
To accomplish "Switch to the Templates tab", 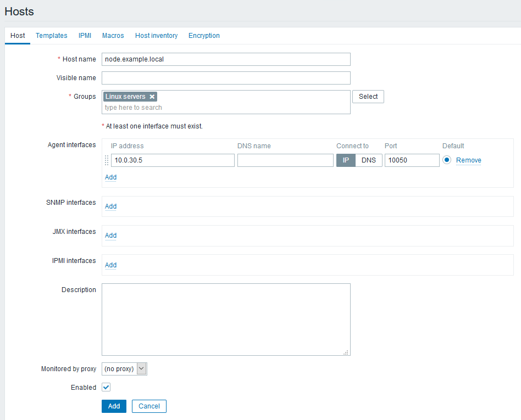I will tap(51, 35).
